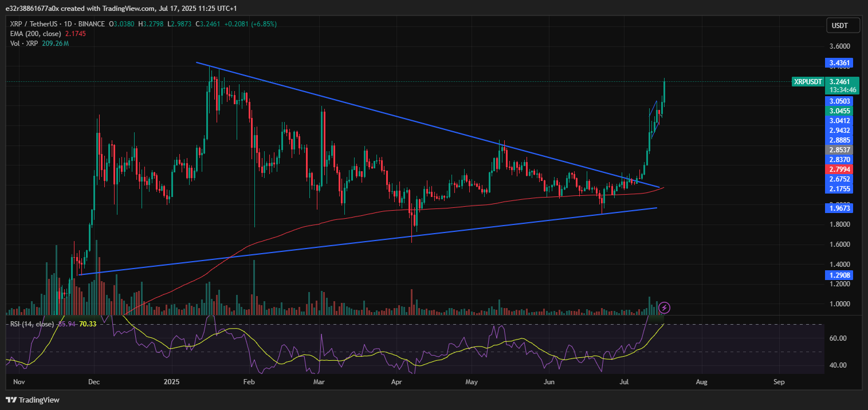Select the RSI (14, close) indicator legend
Image resolution: width=868 pixels, height=410 pixels.
[32, 324]
